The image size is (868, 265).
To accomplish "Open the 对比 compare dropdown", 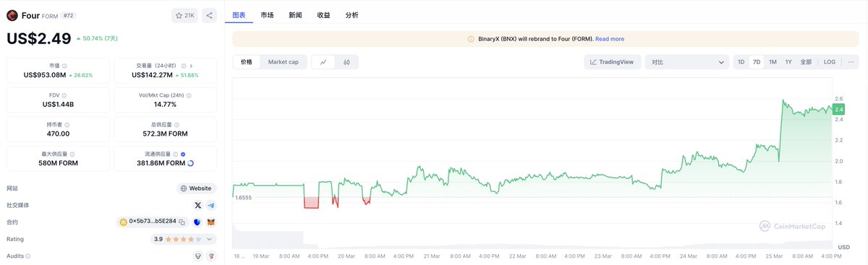I will point(687,62).
